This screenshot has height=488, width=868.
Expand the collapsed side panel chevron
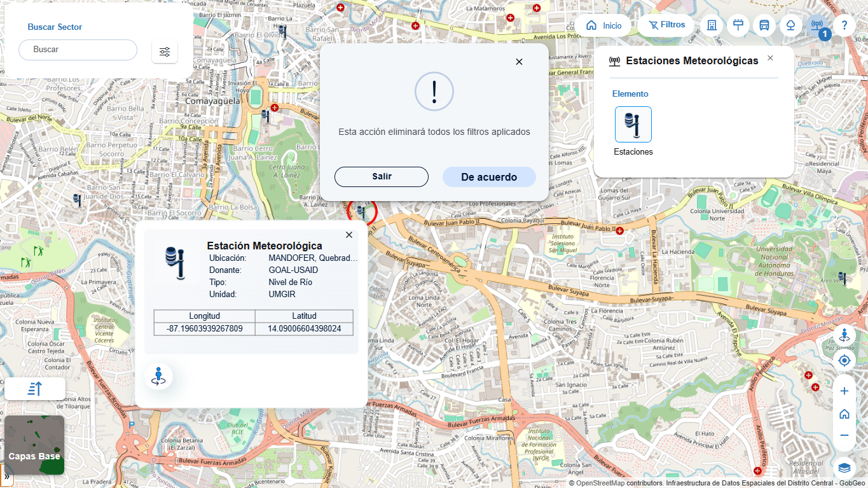pos(6,476)
